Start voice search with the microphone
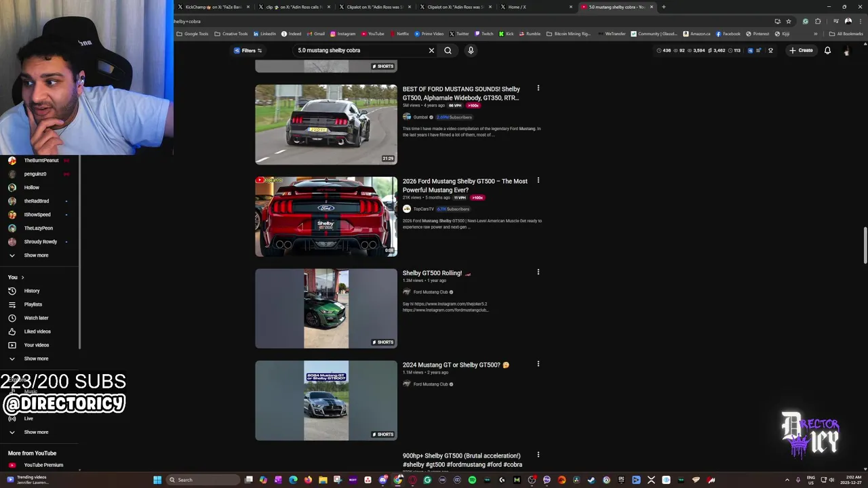The width and height of the screenshot is (868, 488). point(471,50)
